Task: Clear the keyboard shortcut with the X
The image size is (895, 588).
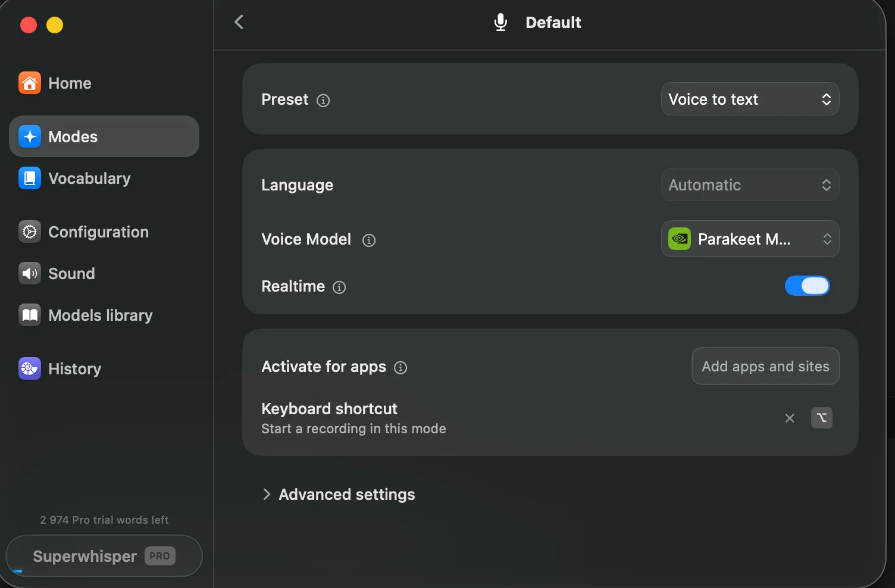Action: (x=790, y=418)
